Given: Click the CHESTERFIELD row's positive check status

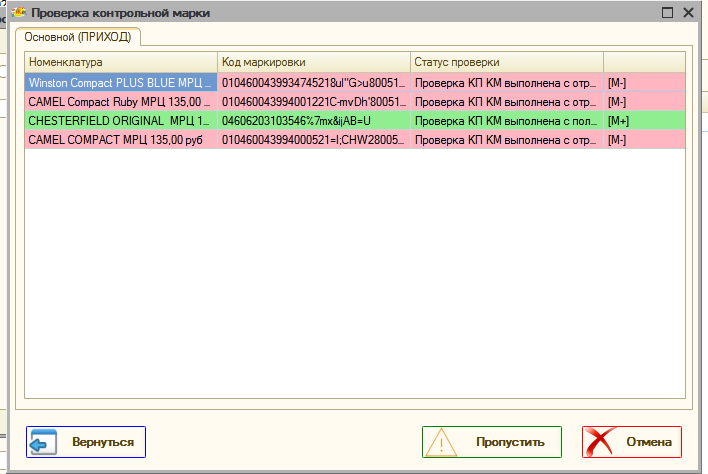Looking at the screenshot, I should coord(507,121).
